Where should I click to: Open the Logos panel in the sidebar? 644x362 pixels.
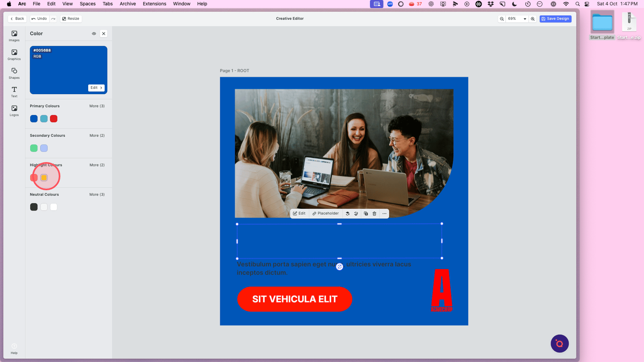pos(14,111)
